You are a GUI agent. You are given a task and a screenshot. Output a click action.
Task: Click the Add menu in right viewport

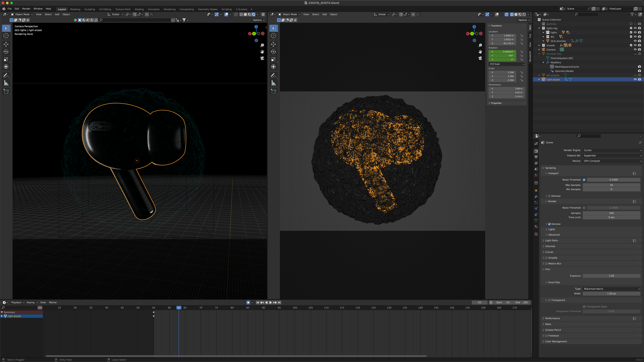(324, 14)
